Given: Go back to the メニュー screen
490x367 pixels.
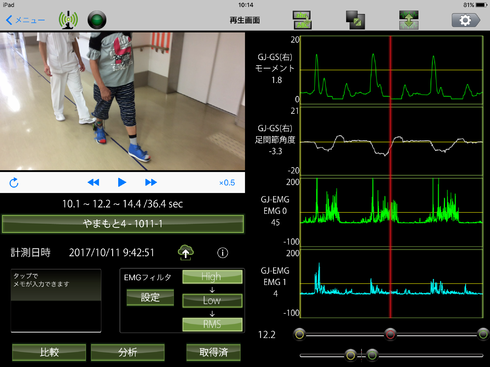Looking at the screenshot, I should [x=25, y=20].
